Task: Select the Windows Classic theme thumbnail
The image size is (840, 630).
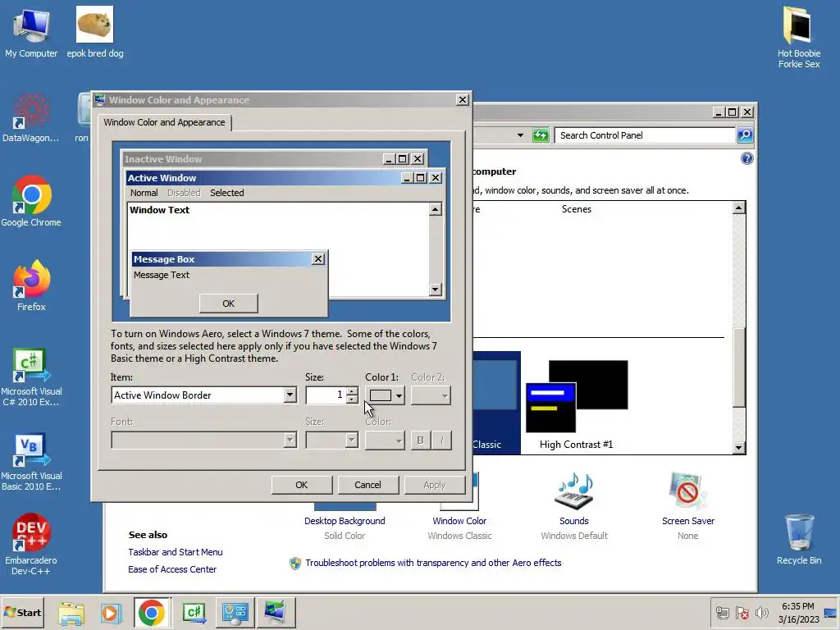Action: click(496, 403)
